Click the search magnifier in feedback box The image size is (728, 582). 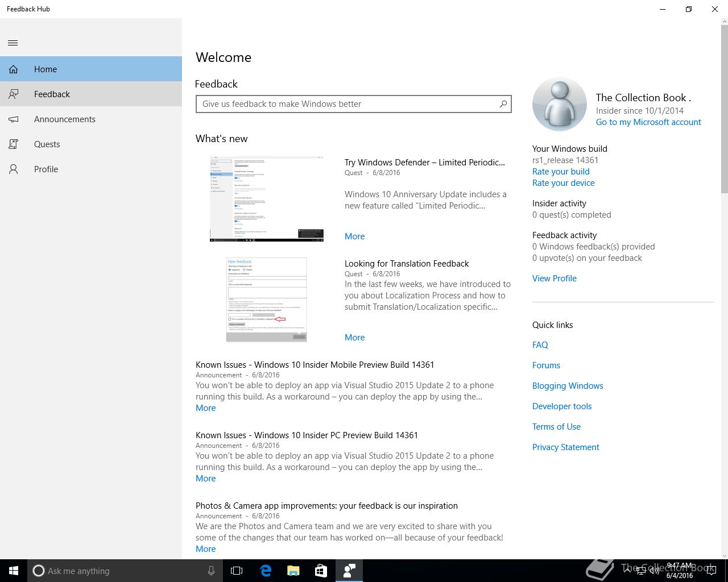(x=503, y=104)
